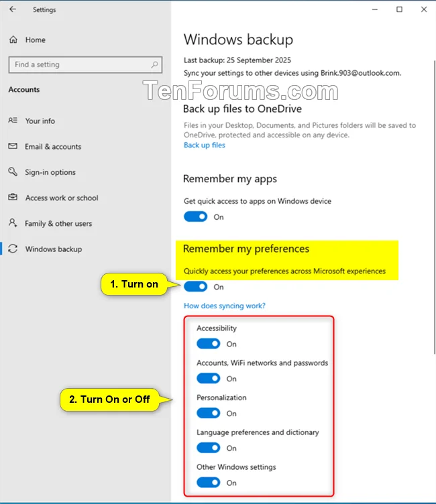This screenshot has width=436, height=504.
Task: Click the Sync your settings account text
Action: (292, 73)
